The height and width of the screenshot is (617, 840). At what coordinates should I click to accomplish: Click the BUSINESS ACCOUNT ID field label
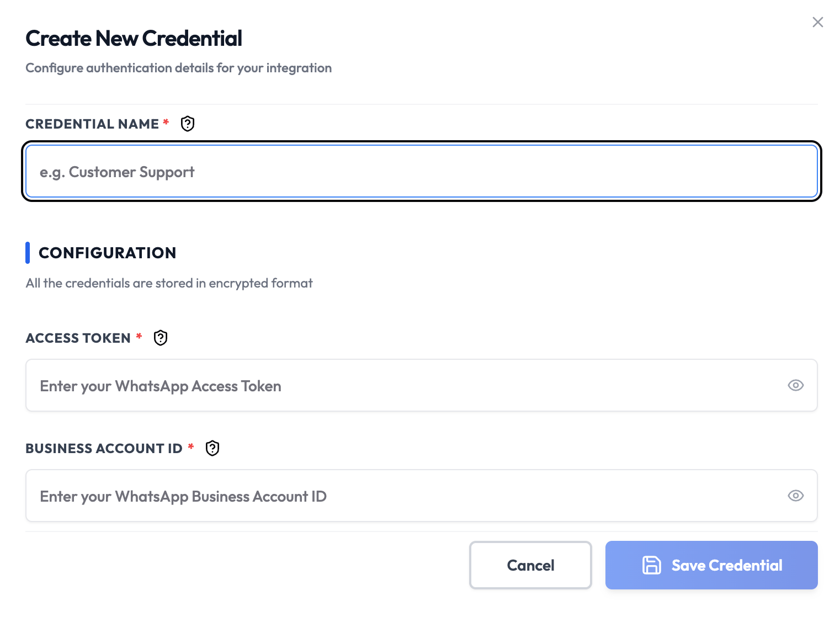tap(104, 448)
